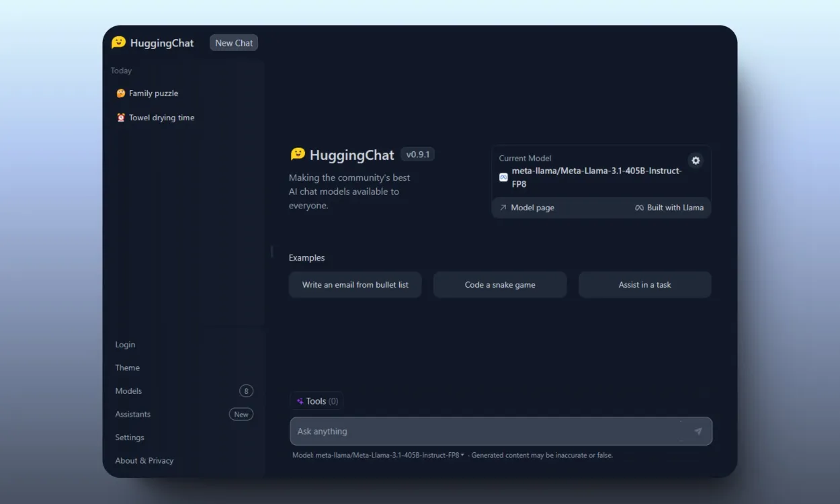Click the HuggingChat smiley logo in sidebar
The height and width of the screenshot is (504, 840).
[118, 42]
